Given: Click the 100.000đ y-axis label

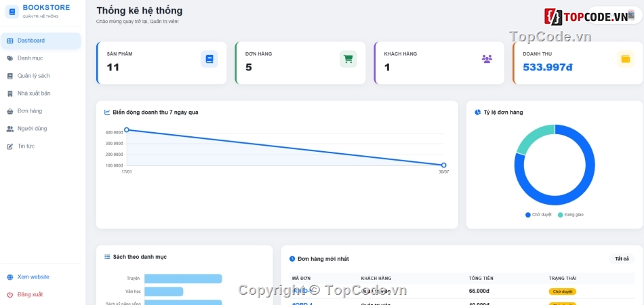Looking at the screenshot, I should click(114, 165).
